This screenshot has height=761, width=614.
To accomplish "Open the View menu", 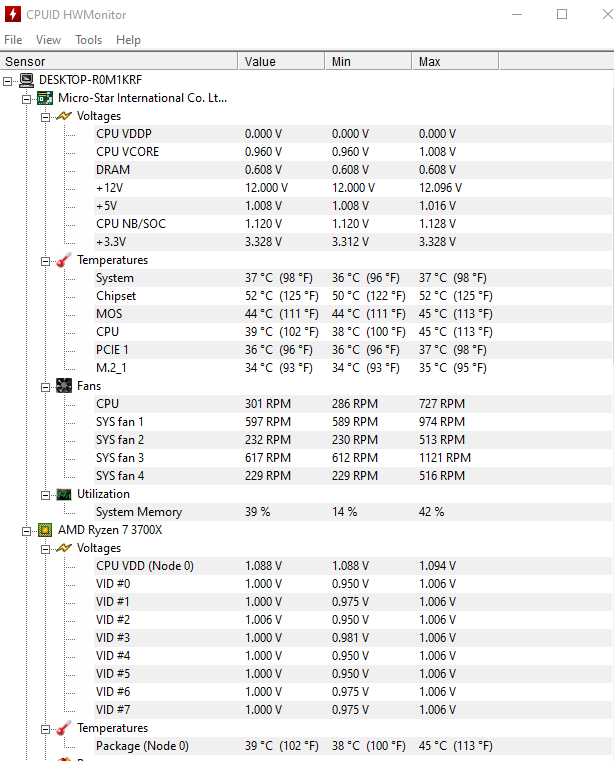I will pos(48,40).
